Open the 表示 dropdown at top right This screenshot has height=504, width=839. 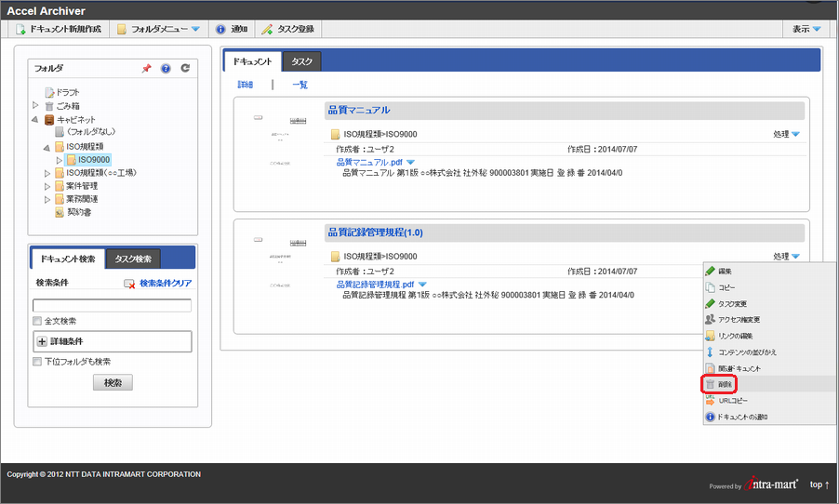tap(806, 30)
